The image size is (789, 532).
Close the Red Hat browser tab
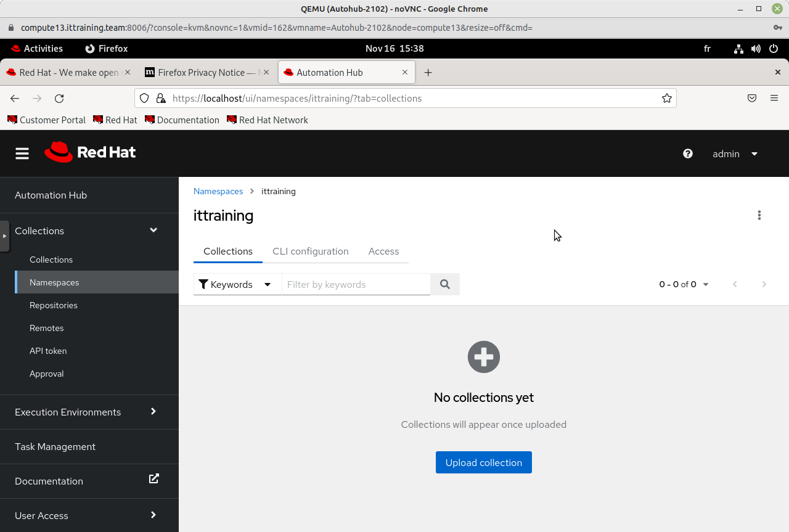coord(128,72)
